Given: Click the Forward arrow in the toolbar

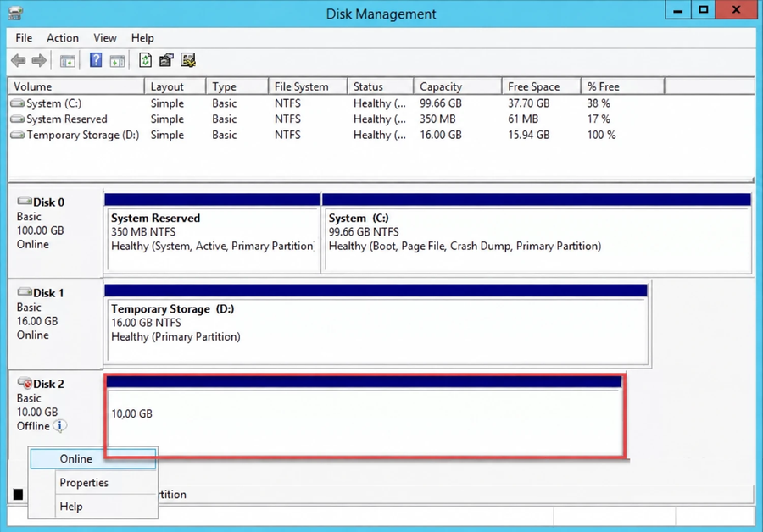Looking at the screenshot, I should click(39, 61).
